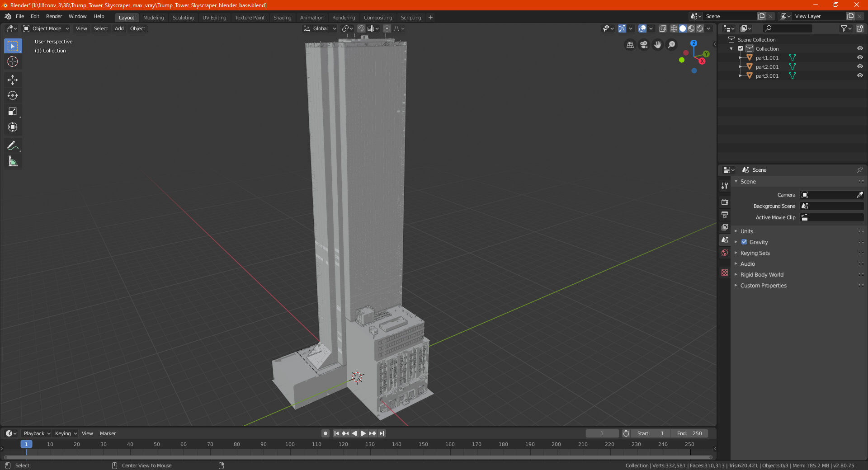The height and width of the screenshot is (470, 868).
Task: Switch to the Modeling workspace tab
Action: tap(153, 18)
